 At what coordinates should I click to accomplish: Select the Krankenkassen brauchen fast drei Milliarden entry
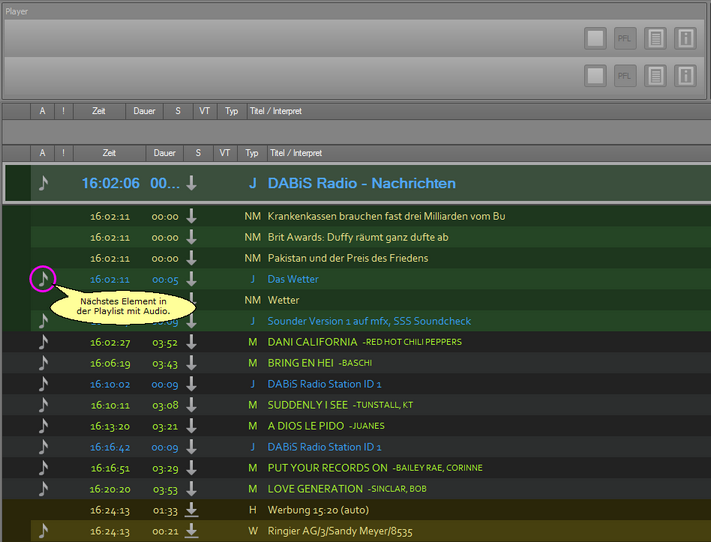[x=386, y=216]
